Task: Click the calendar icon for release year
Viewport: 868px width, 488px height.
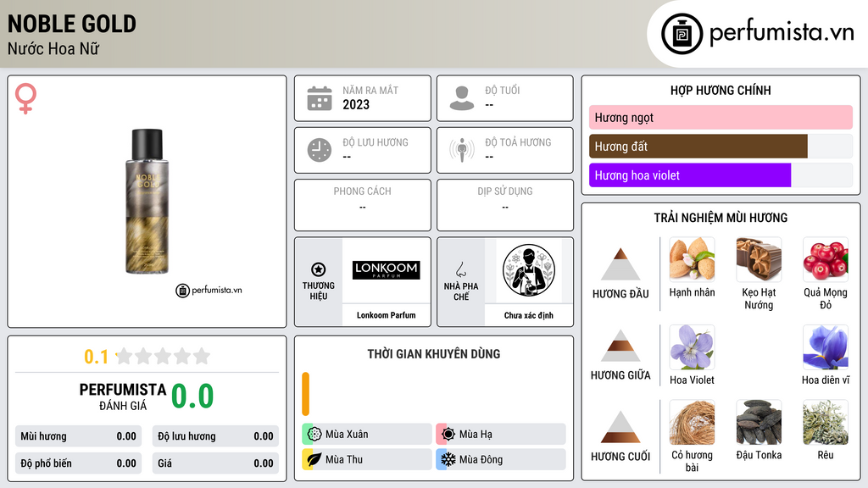Action: point(320,98)
